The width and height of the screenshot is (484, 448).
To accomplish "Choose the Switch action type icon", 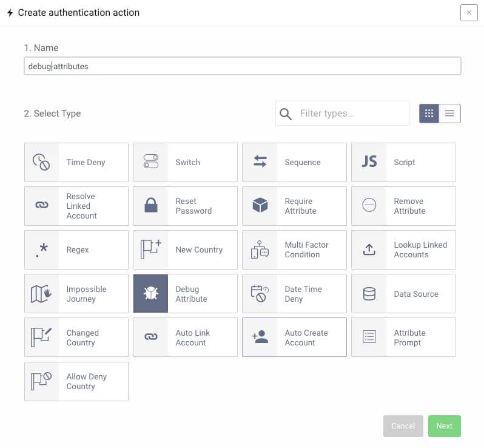I will click(150, 162).
